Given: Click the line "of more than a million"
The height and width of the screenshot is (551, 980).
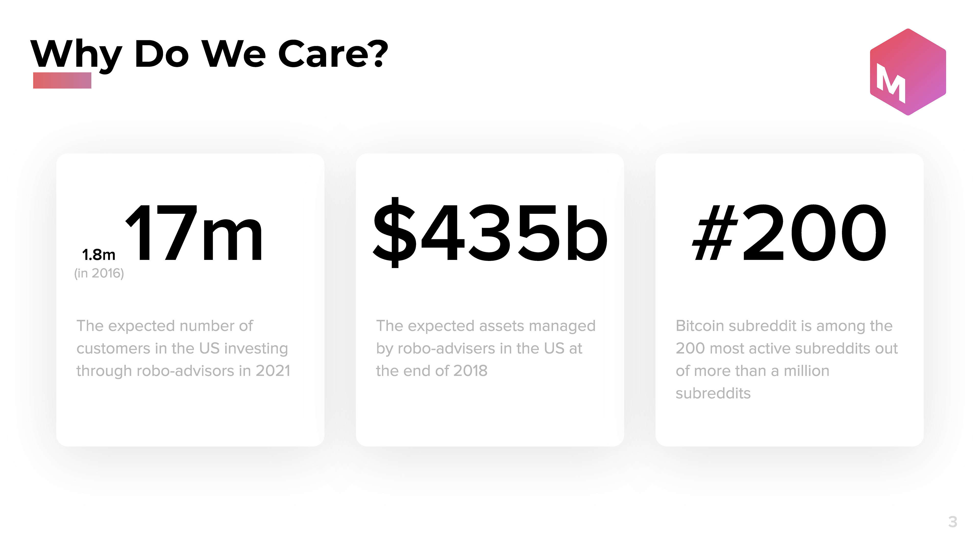Looking at the screenshot, I should (752, 371).
